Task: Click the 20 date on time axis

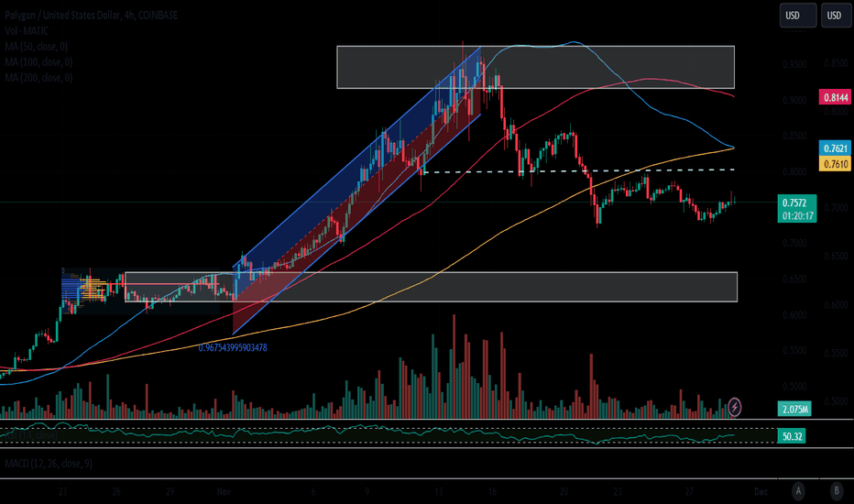Action: pos(564,491)
